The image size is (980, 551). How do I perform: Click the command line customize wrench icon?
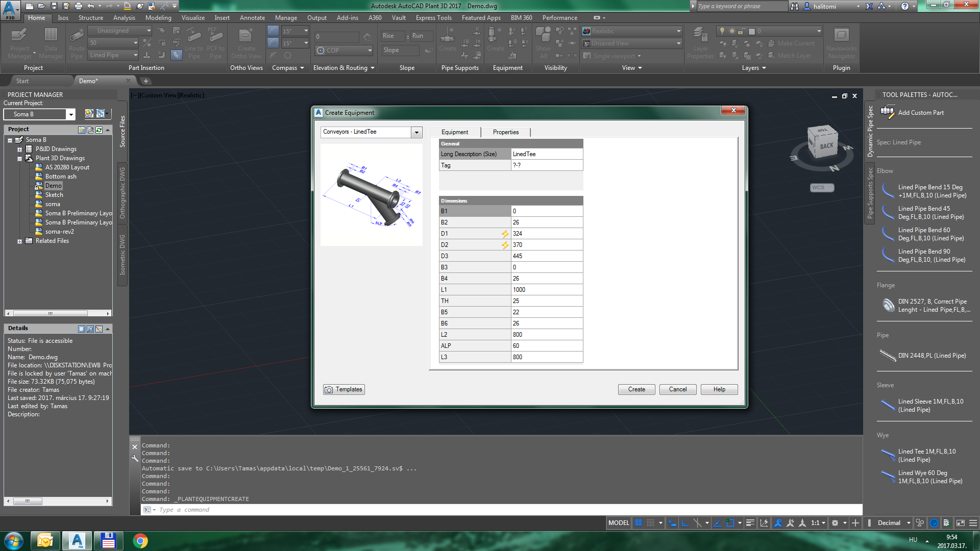pyautogui.click(x=135, y=458)
